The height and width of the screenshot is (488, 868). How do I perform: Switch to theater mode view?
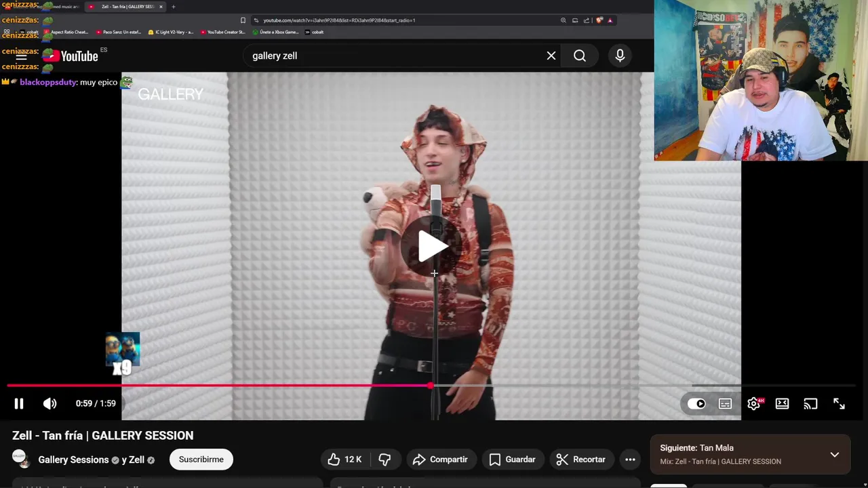click(x=782, y=404)
